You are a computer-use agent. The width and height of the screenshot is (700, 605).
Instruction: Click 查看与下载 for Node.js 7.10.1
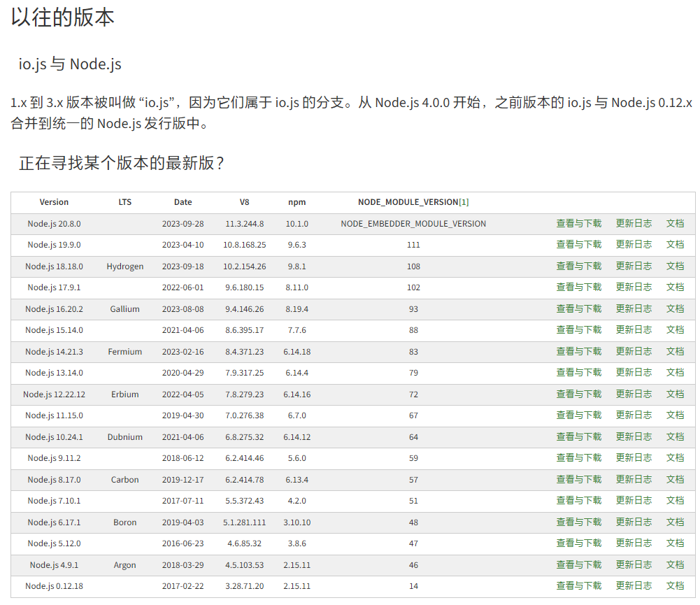click(578, 500)
